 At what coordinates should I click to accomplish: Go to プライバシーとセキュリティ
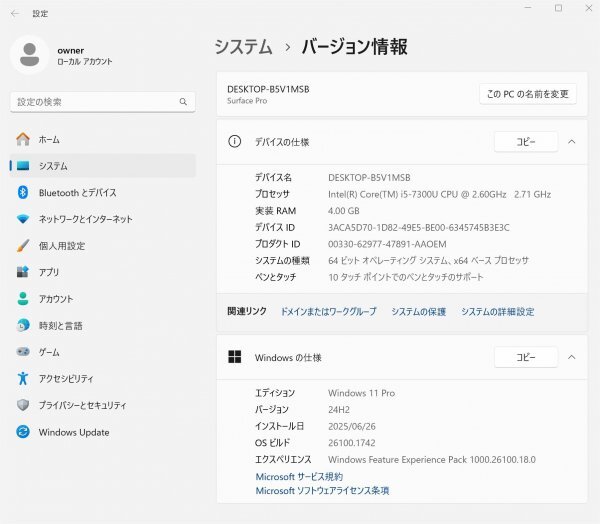[103, 405]
